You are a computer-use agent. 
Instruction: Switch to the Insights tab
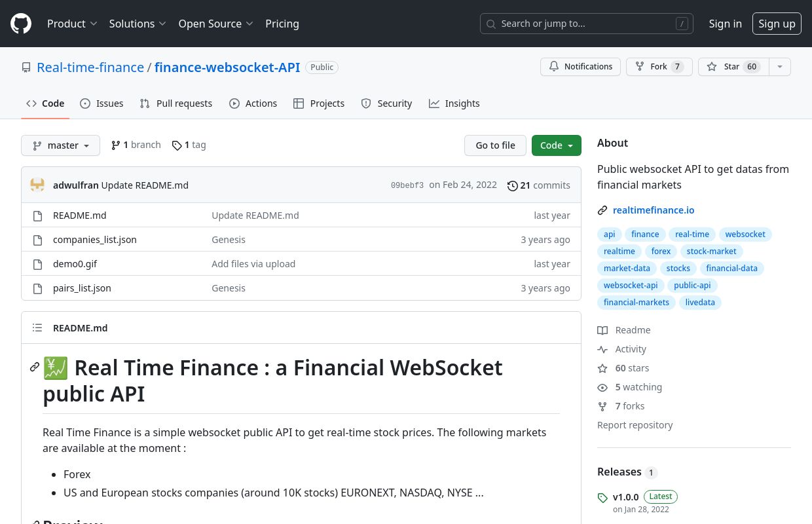(454, 103)
